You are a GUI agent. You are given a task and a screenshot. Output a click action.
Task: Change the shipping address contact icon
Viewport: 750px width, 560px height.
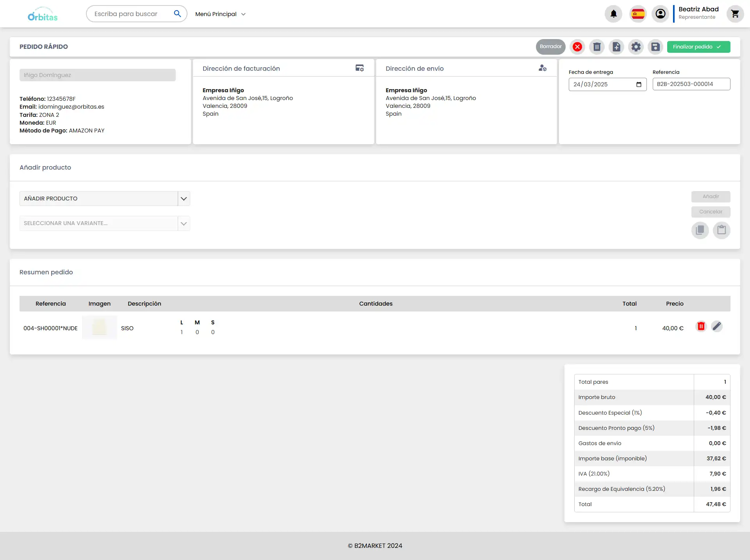pyautogui.click(x=542, y=68)
